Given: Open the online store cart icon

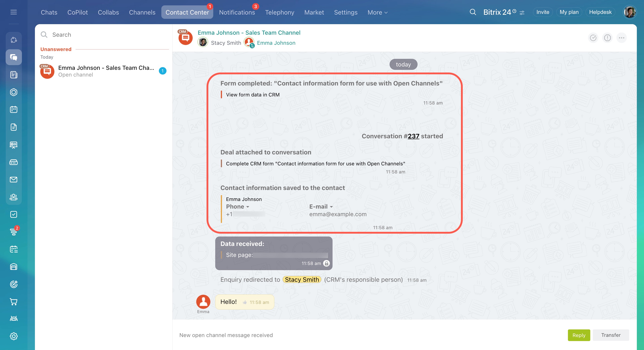Looking at the screenshot, I should click(13, 301).
